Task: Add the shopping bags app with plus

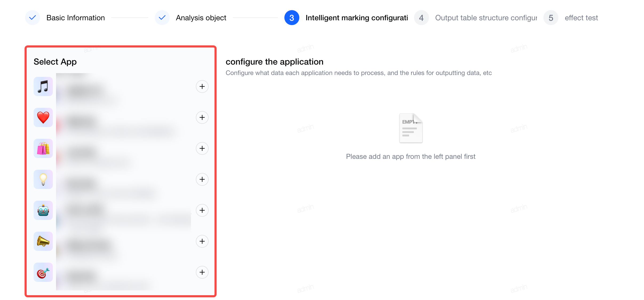Action: click(x=202, y=148)
